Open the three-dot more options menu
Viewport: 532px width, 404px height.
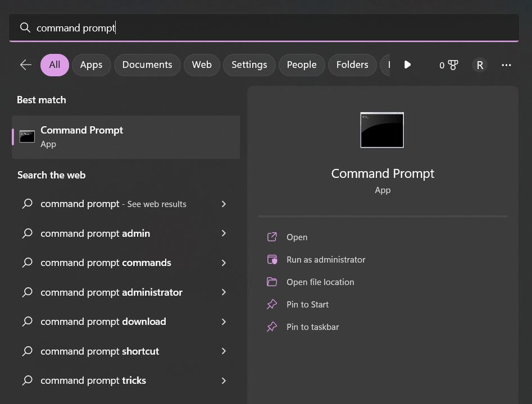pyautogui.click(x=506, y=65)
